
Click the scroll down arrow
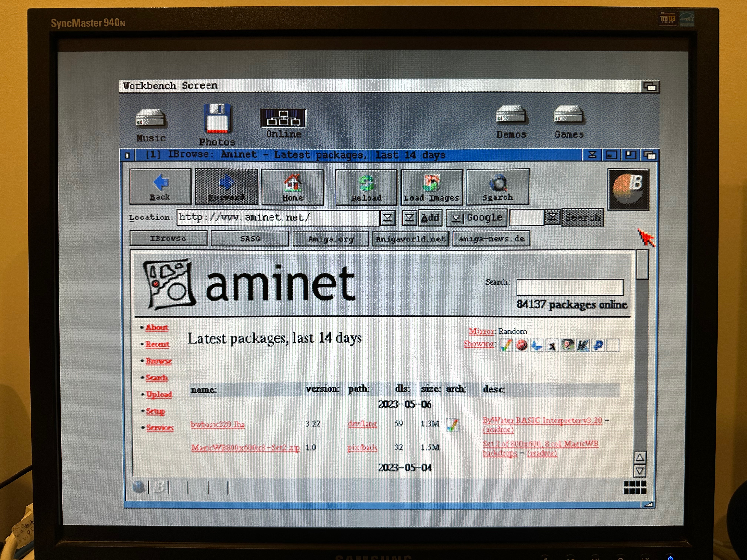(640, 471)
